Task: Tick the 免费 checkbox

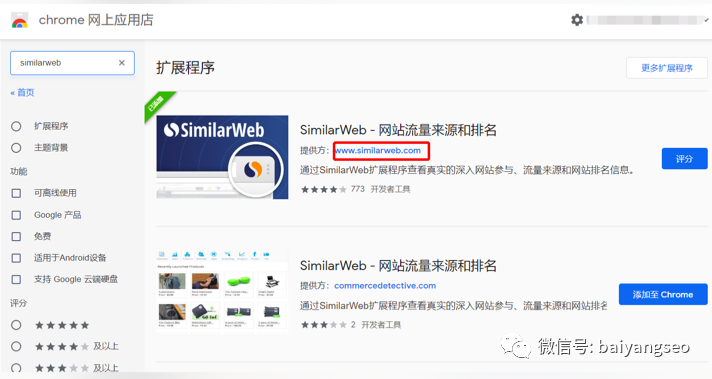Action: [16, 236]
